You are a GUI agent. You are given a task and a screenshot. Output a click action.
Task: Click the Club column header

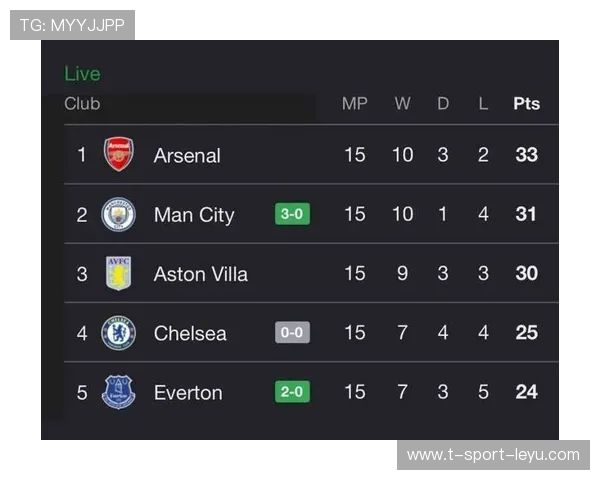click(x=82, y=104)
